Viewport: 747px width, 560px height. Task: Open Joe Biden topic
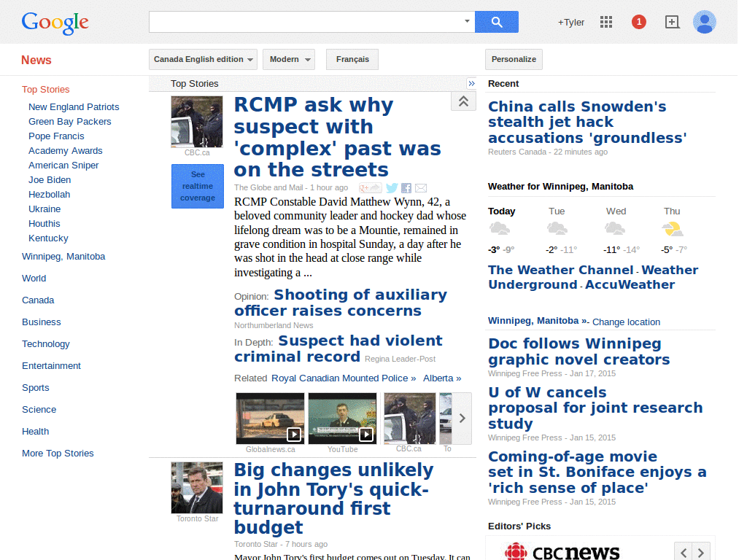(x=50, y=180)
